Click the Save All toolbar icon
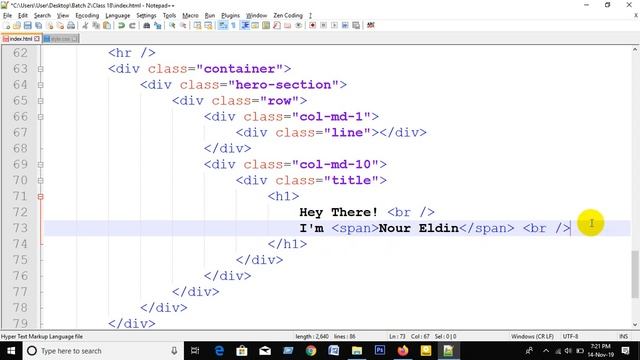The width and height of the screenshot is (640, 360). click(38, 25)
